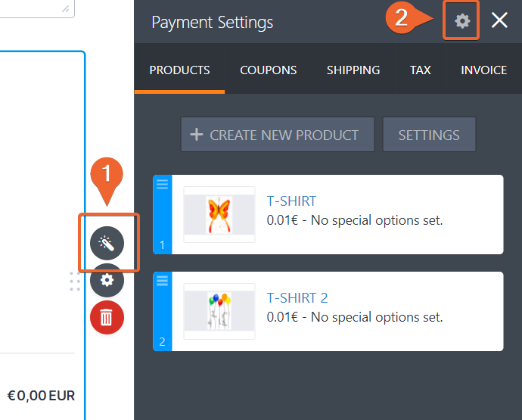Open Payment Settings gear icon
The width and height of the screenshot is (522, 420).
click(461, 21)
